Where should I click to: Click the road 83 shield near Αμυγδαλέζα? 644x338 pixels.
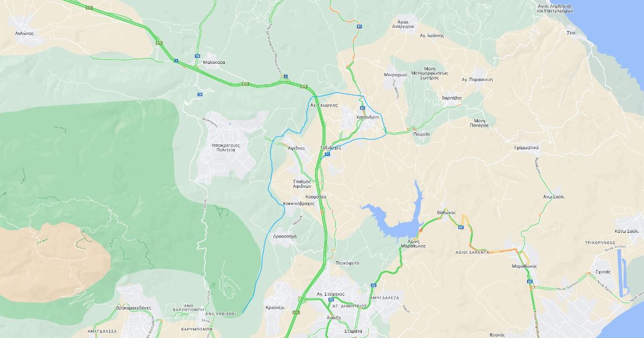(373, 285)
